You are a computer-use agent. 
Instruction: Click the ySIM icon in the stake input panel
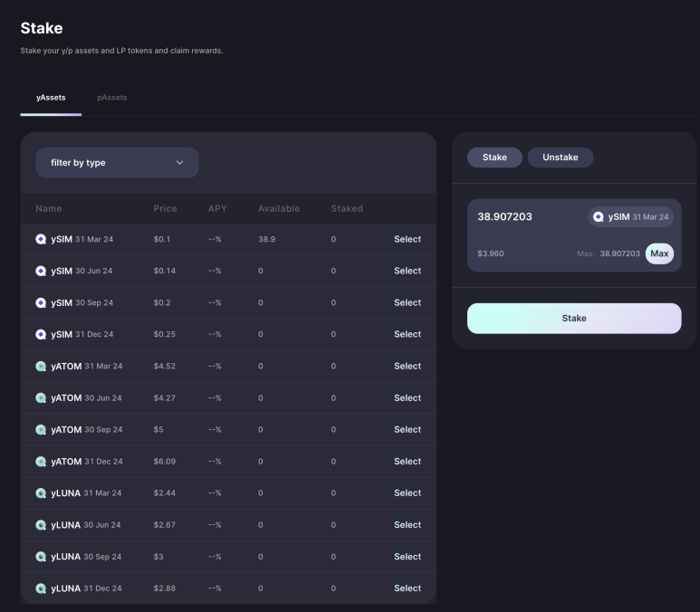click(x=599, y=217)
